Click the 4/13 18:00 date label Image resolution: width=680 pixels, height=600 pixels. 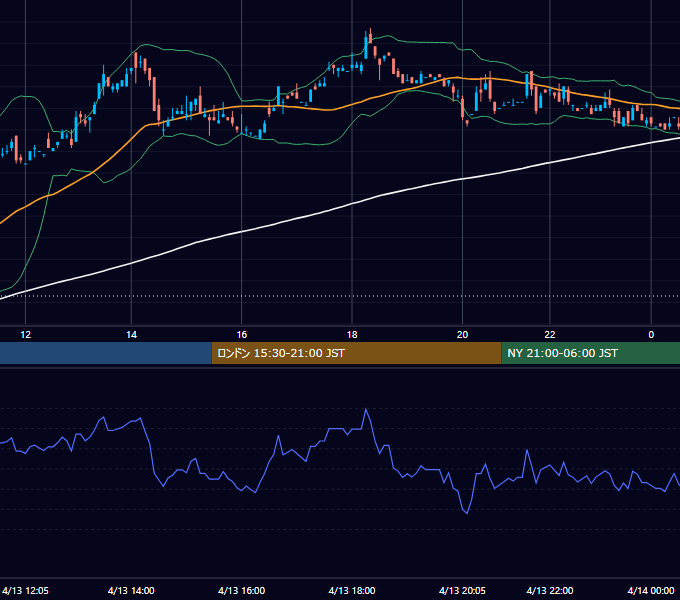pos(352,591)
